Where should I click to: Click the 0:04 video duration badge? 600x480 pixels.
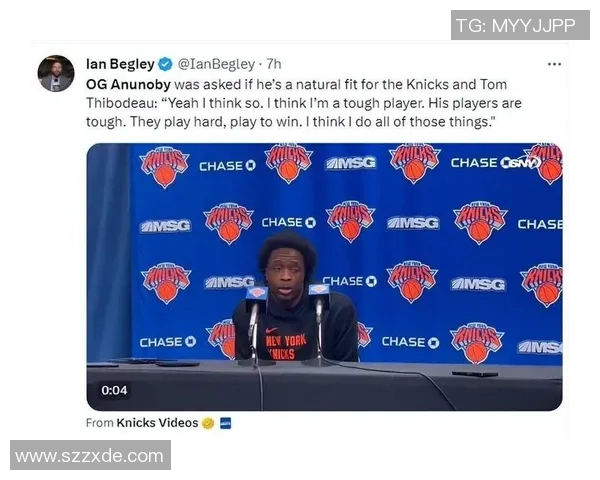(114, 390)
